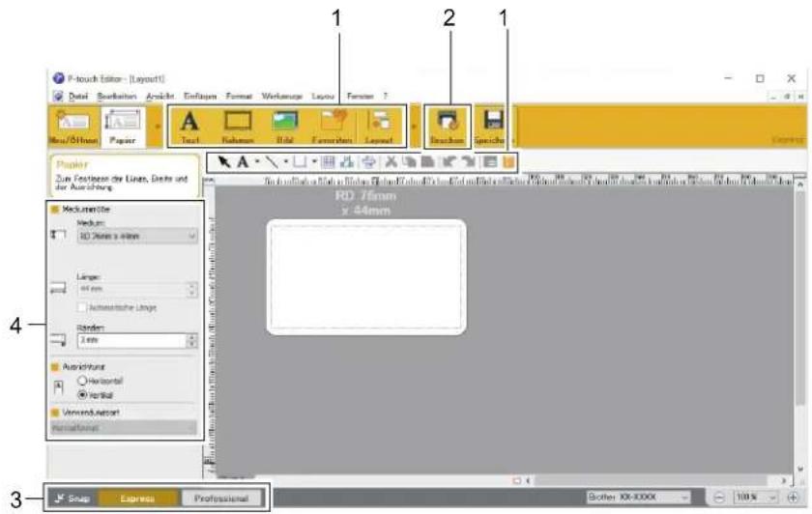Click the white label on the canvas
The height and width of the screenshot is (514, 812).
pos(366,277)
